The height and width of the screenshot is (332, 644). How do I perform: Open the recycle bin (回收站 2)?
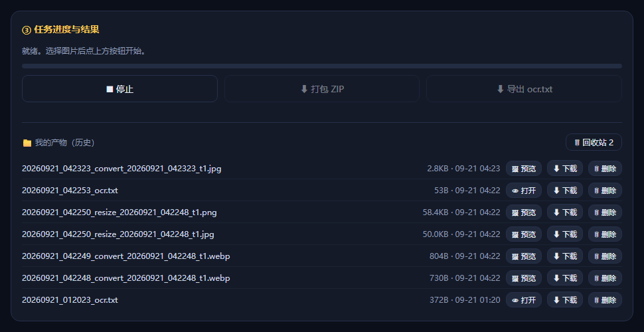[x=594, y=142]
